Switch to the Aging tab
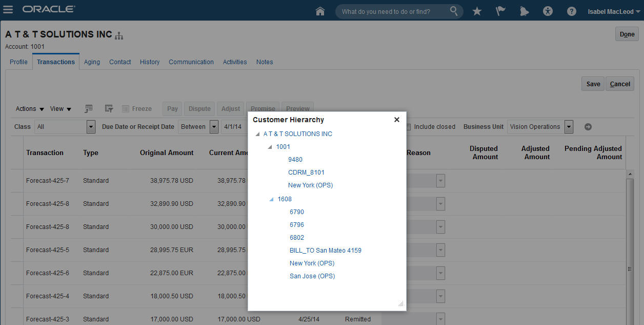Image resolution: width=644 pixels, height=325 pixels. pos(92,62)
